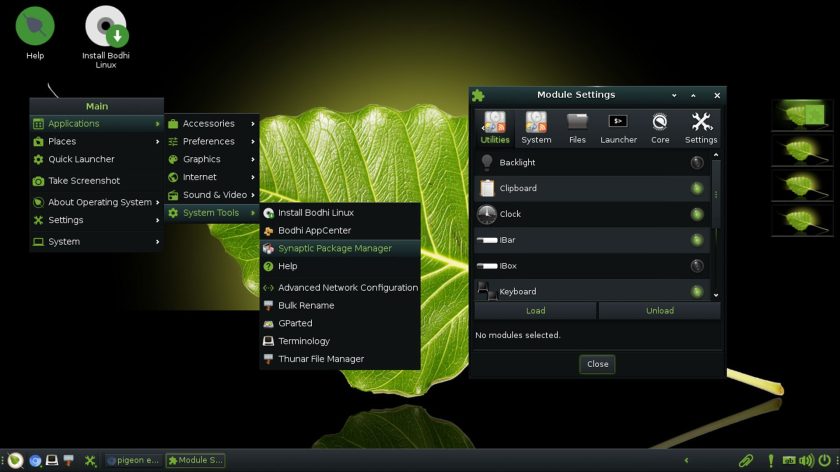Viewport: 840px width, 472px height.
Task: Toggle the Keyboard module status indicator
Action: [x=696, y=291]
